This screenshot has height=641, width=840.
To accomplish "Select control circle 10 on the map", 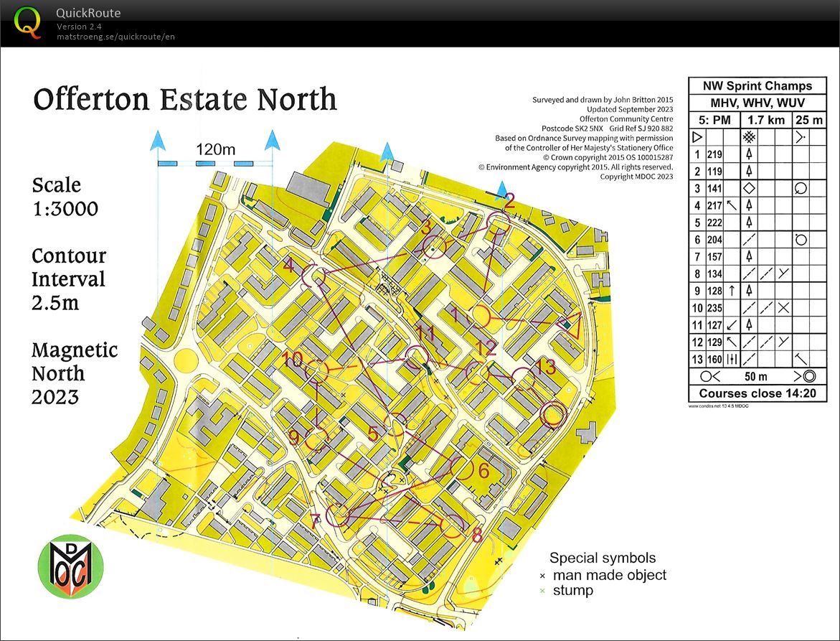I will click(x=316, y=370).
